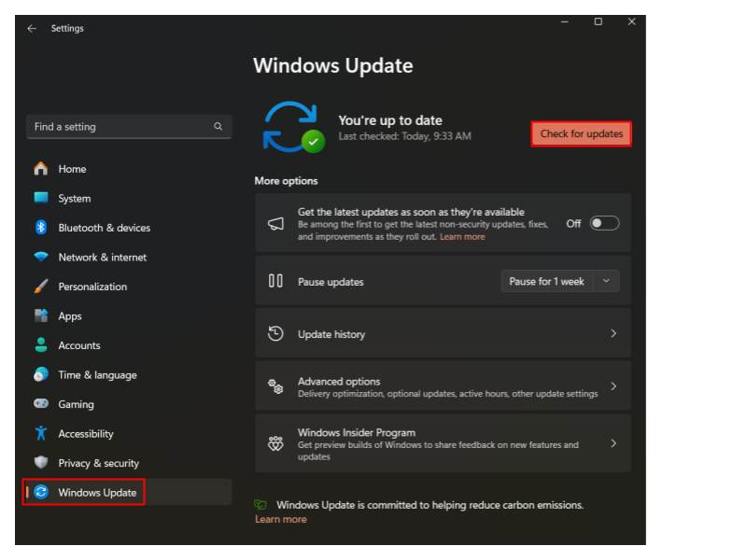This screenshot has width=747, height=560.
Task: Click the Find a setting search box
Action: [x=129, y=127]
